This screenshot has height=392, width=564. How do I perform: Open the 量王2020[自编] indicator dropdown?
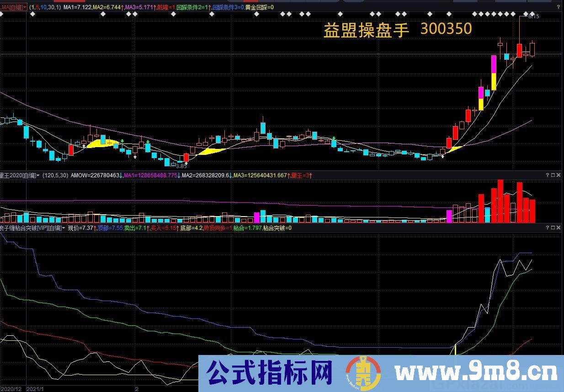[38, 175]
